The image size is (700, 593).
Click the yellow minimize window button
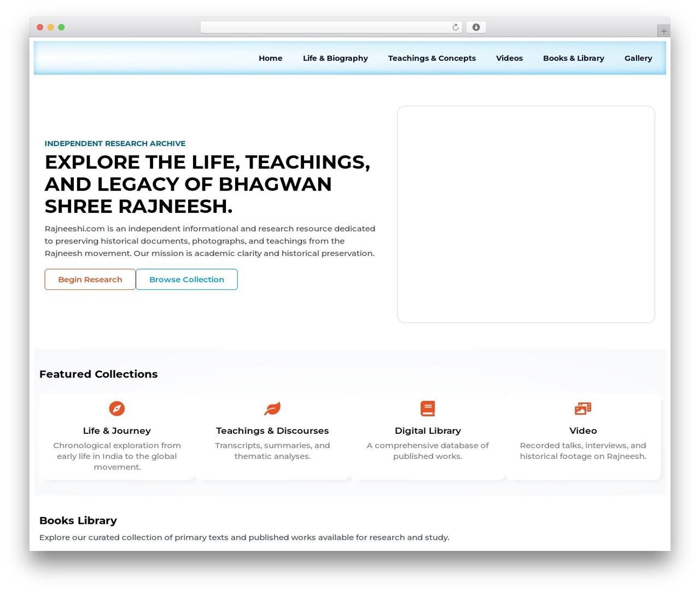pyautogui.click(x=51, y=27)
